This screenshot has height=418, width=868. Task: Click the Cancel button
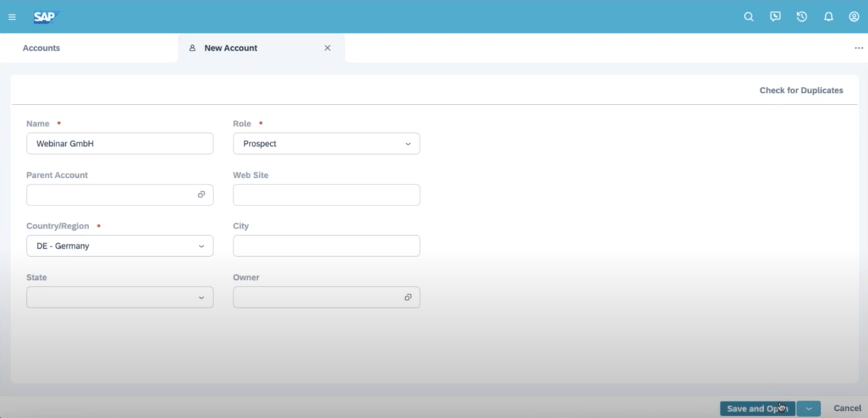tap(847, 409)
